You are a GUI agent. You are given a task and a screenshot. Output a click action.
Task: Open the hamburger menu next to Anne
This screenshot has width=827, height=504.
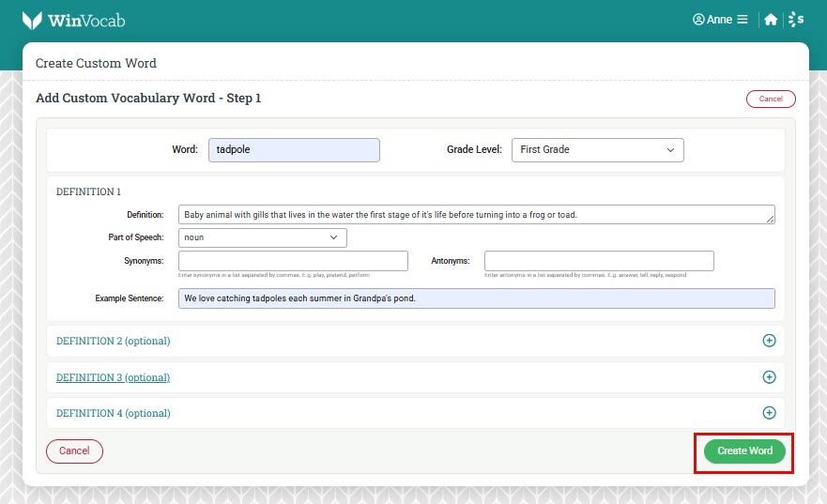(743, 20)
